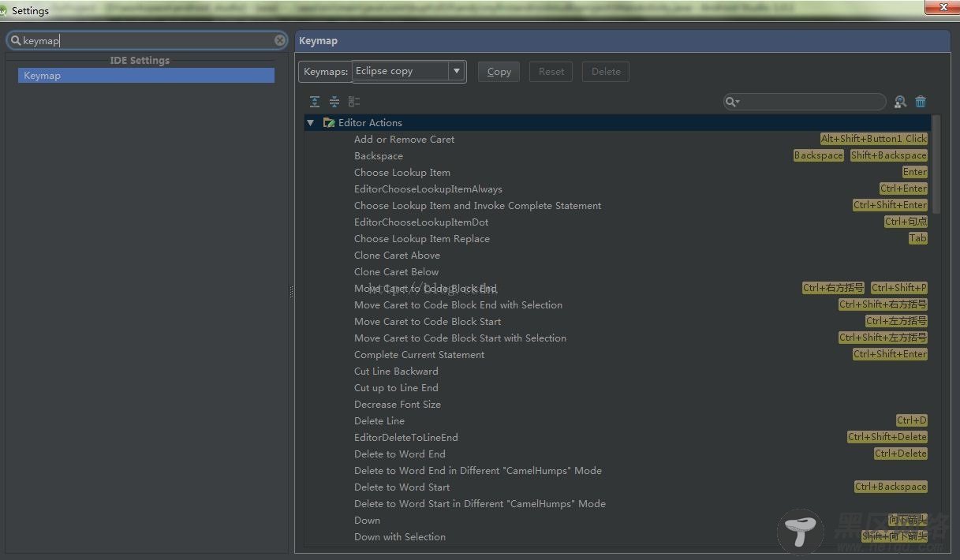Viewport: 960px width, 560px height.
Task: Click the Copy button
Action: (x=499, y=72)
